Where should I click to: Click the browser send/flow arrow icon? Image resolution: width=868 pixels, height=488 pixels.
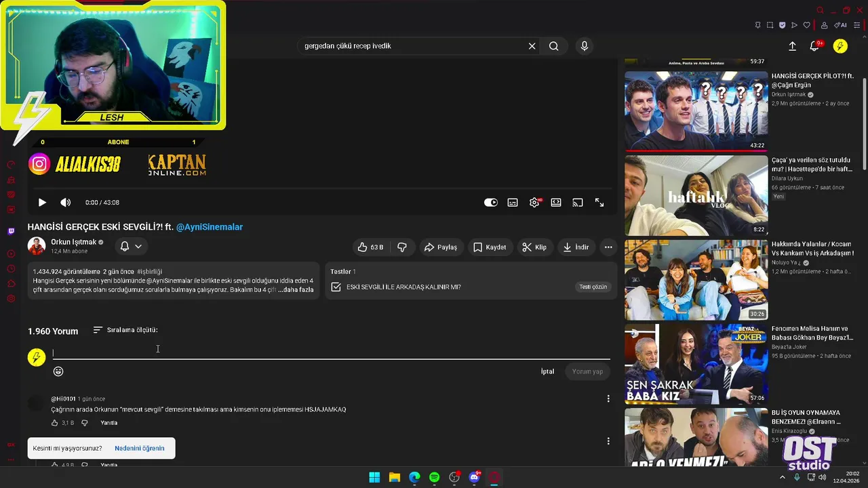794,25
